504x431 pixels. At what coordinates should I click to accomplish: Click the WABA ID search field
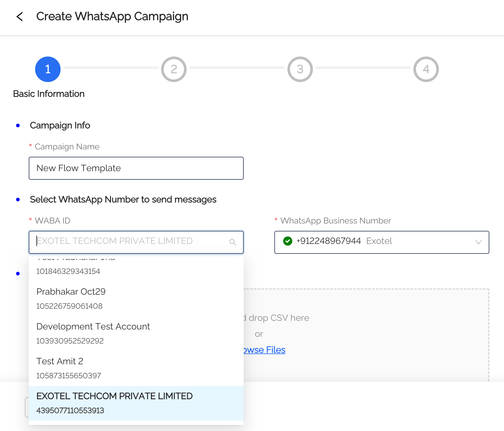point(136,242)
